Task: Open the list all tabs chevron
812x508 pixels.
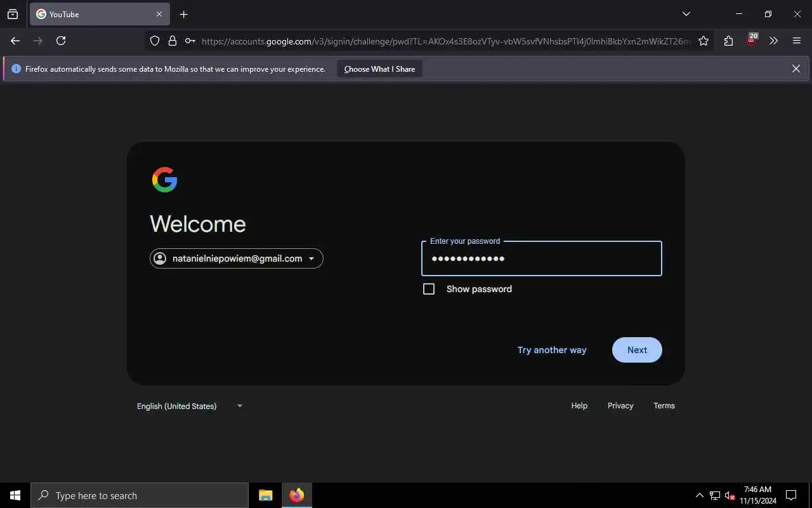Action: click(x=686, y=14)
